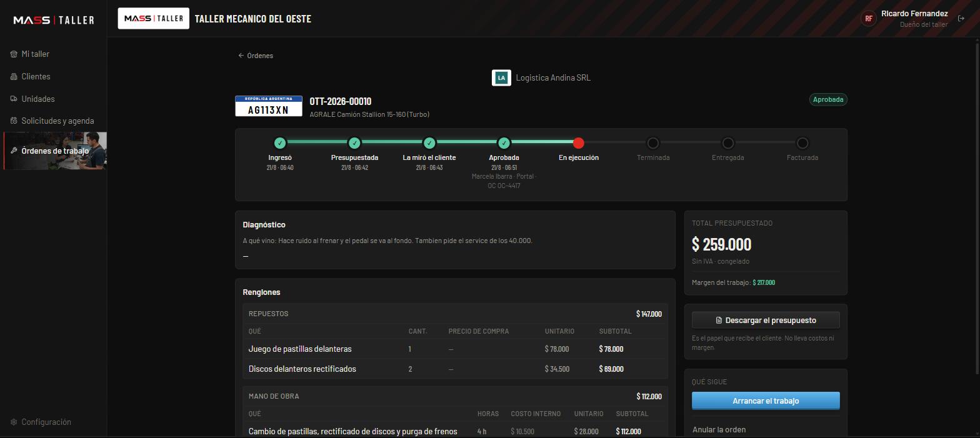This screenshot has width=980, height=438.
Task: Click Anular la orden link
Action: click(719, 430)
